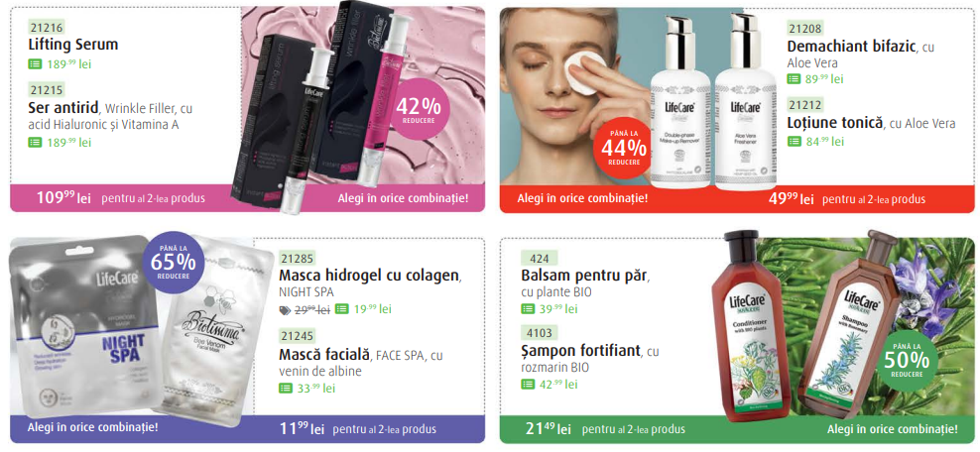Click list icon beside Șampon fortifiant 42.99 lei
The height and width of the screenshot is (452, 980).
(528, 385)
